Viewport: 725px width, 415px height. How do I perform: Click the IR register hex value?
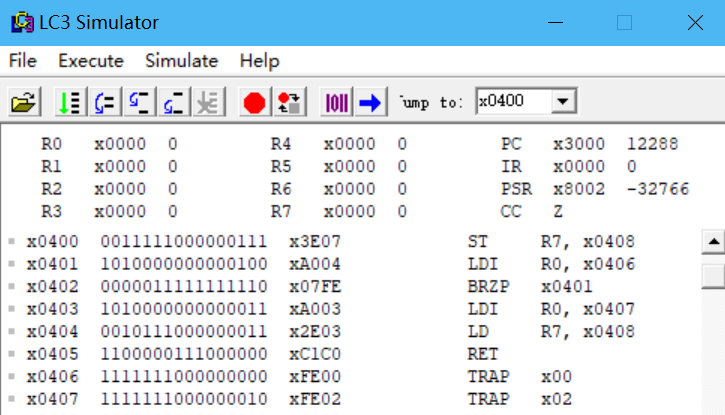click(x=579, y=166)
